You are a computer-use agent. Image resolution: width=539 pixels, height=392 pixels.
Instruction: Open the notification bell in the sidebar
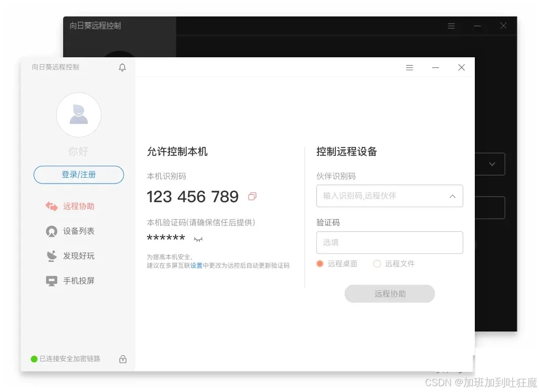click(x=122, y=67)
